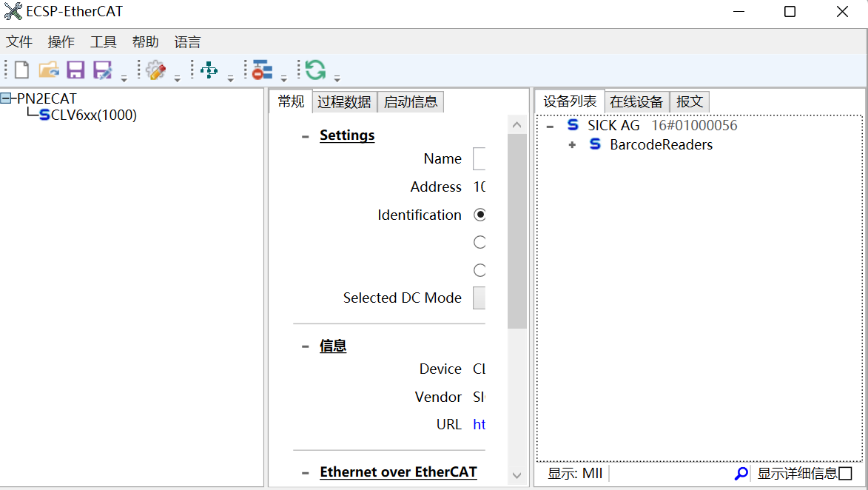Click the SICK AG vendor S icon

(x=573, y=125)
